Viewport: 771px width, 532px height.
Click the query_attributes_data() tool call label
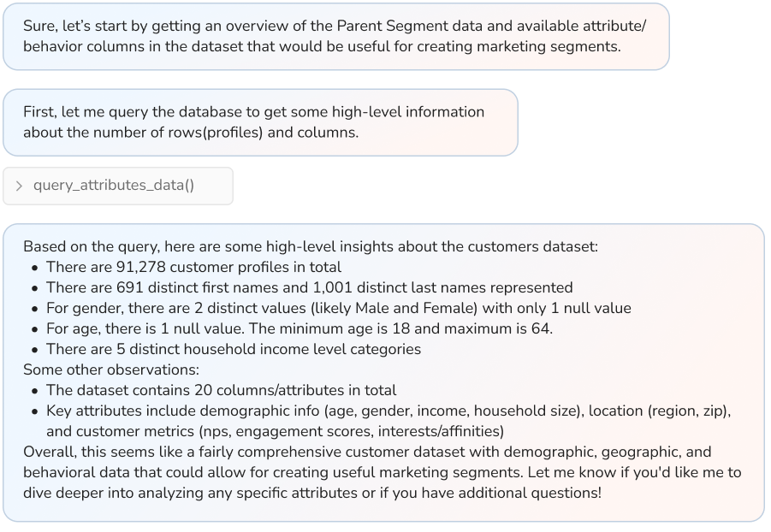(113, 186)
